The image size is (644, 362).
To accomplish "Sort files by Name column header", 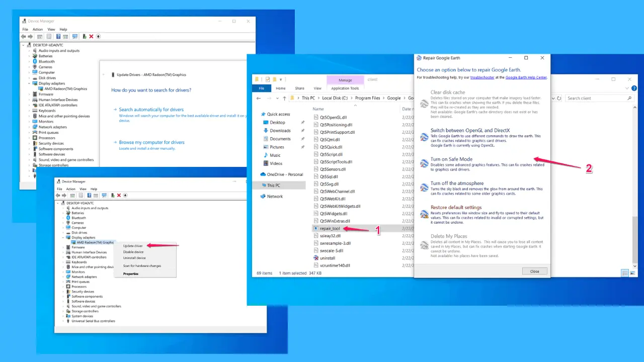I will pyautogui.click(x=318, y=109).
